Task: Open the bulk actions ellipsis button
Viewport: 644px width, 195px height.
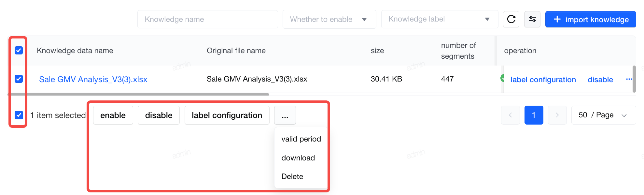Action: point(285,115)
